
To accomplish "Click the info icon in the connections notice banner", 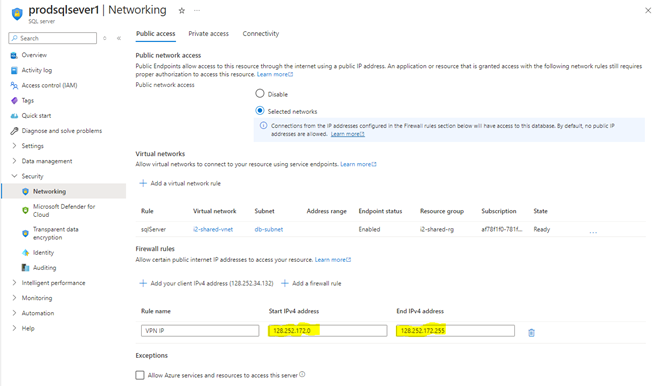I will tap(263, 125).
